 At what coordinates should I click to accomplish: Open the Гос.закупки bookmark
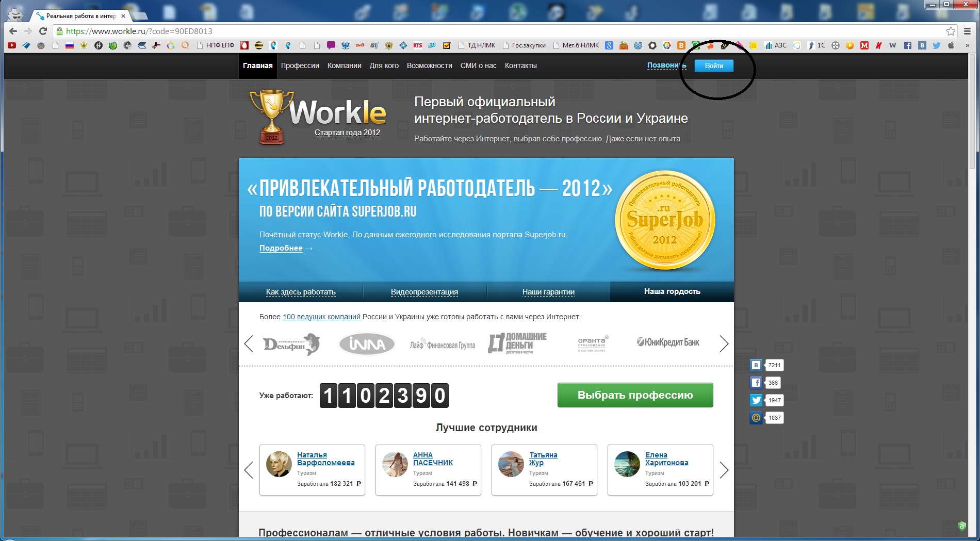[524, 45]
